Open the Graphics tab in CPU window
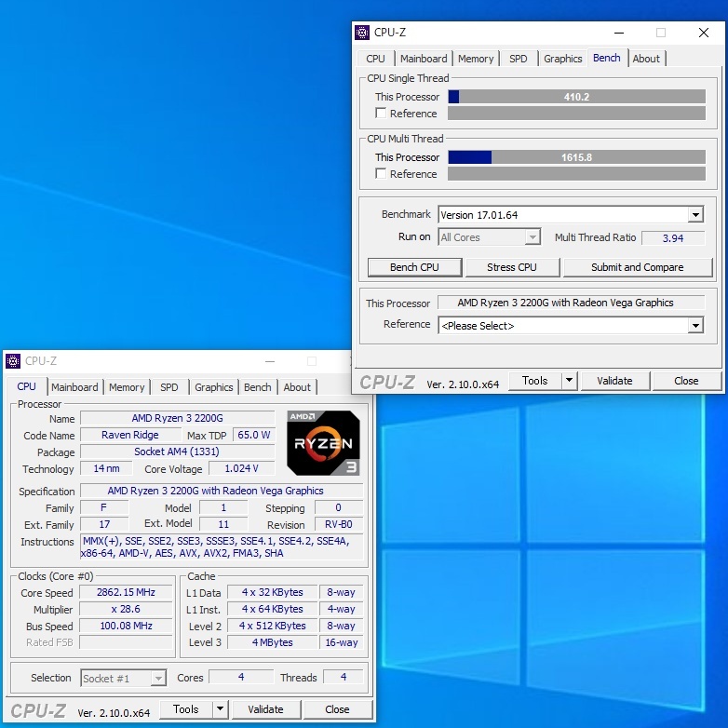The image size is (728, 728). pos(213,387)
